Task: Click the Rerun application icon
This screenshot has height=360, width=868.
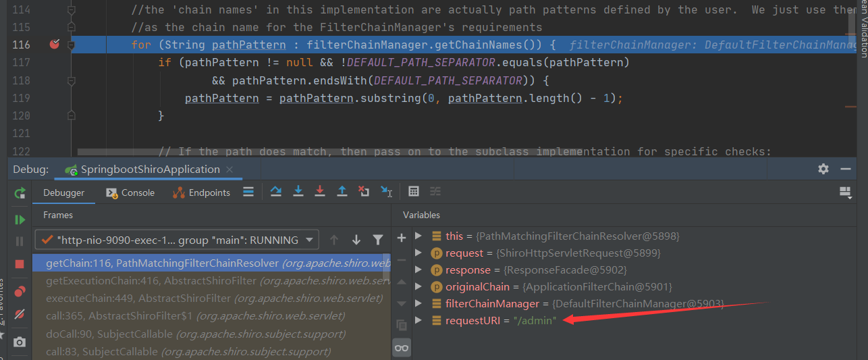Action: tap(20, 193)
